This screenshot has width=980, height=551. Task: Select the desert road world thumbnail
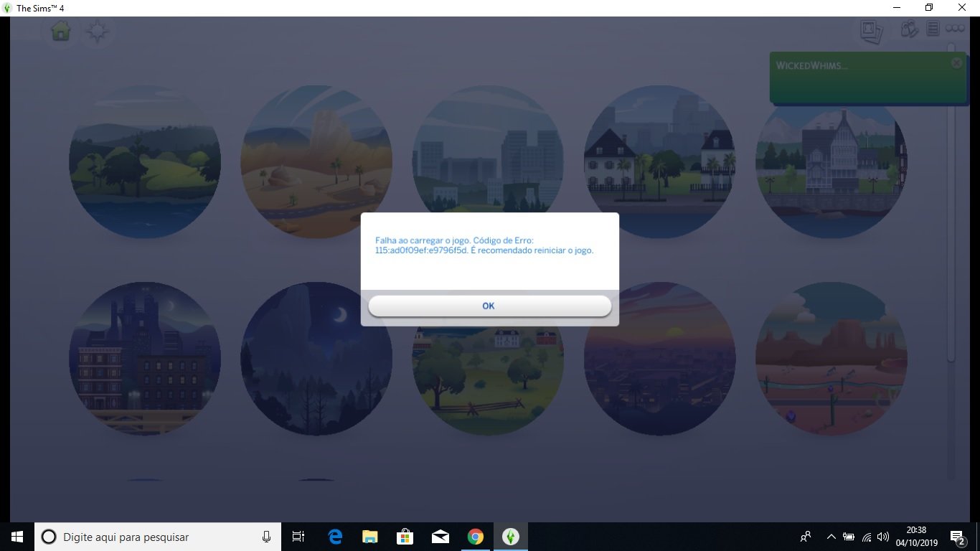[x=316, y=162]
